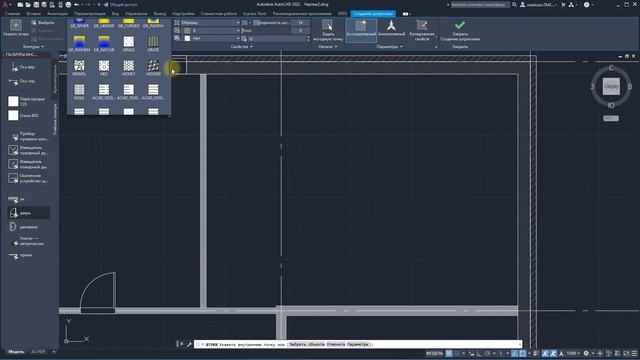Image resolution: width=640 pixels, height=360 pixels.
Task: Click the Undo arrow icon
Action: click(x=76, y=4)
